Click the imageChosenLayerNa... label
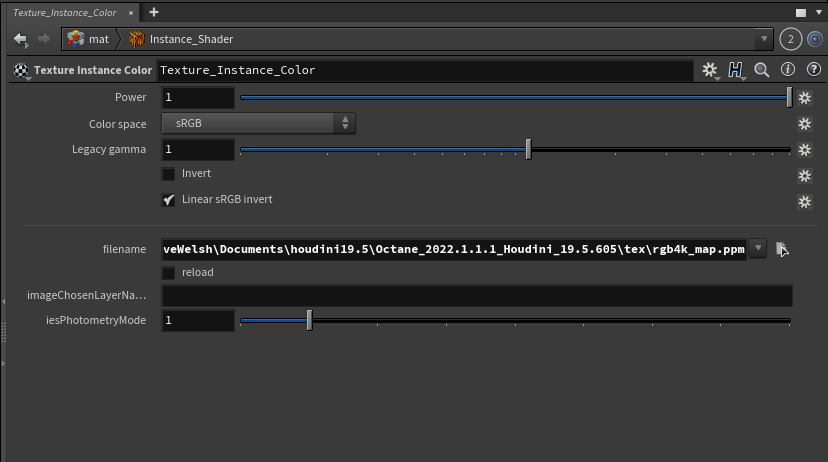This screenshot has width=828, height=462. 87,295
